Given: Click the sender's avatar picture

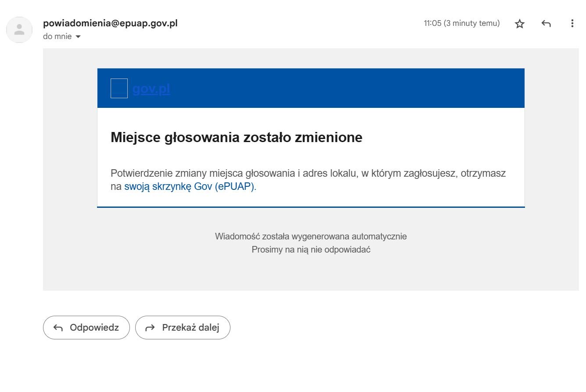Looking at the screenshot, I should pyautogui.click(x=19, y=30).
